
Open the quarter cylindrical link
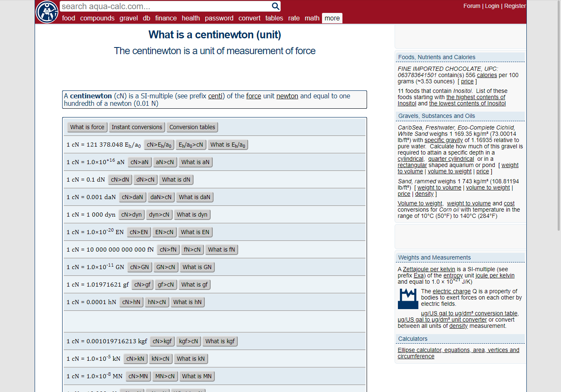point(451,159)
